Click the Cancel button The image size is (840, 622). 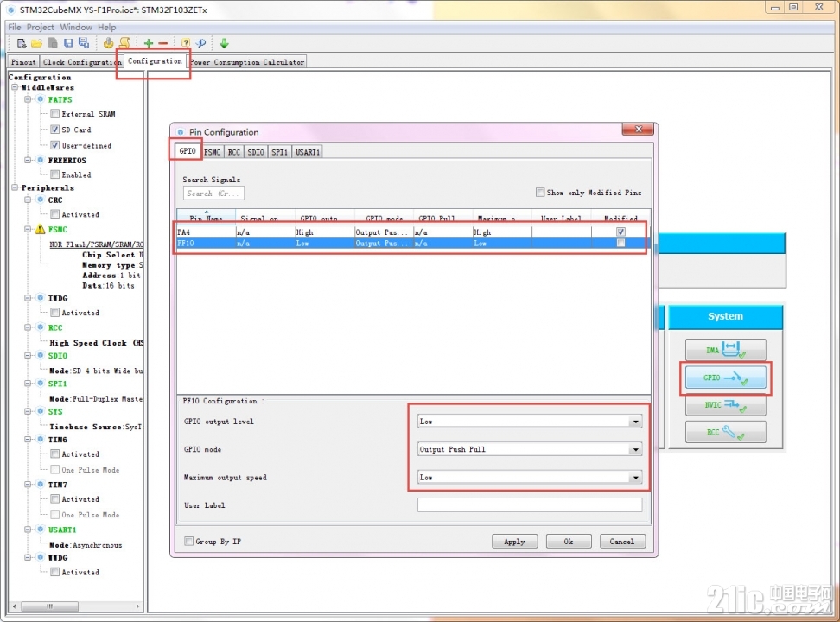pos(622,542)
